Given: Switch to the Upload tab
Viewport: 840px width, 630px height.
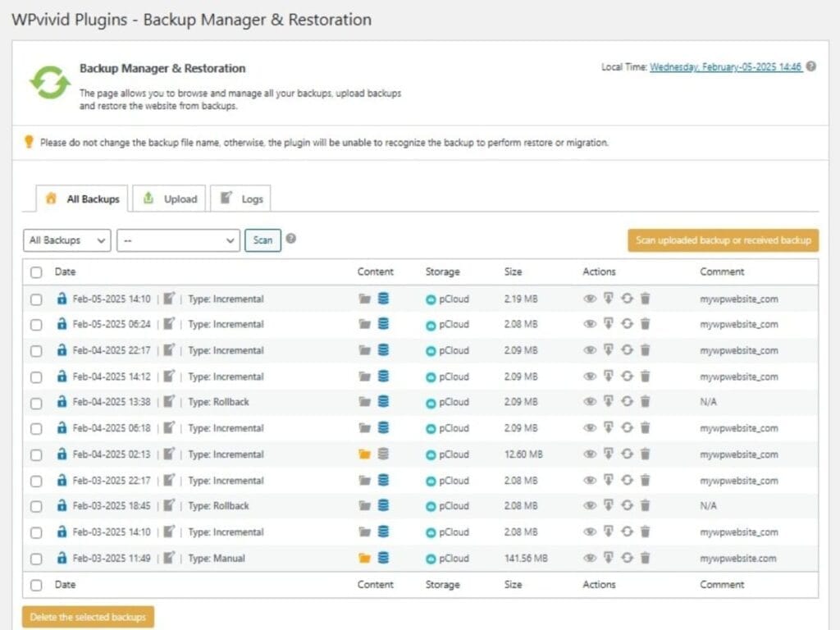Looking at the screenshot, I should coord(171,199).
